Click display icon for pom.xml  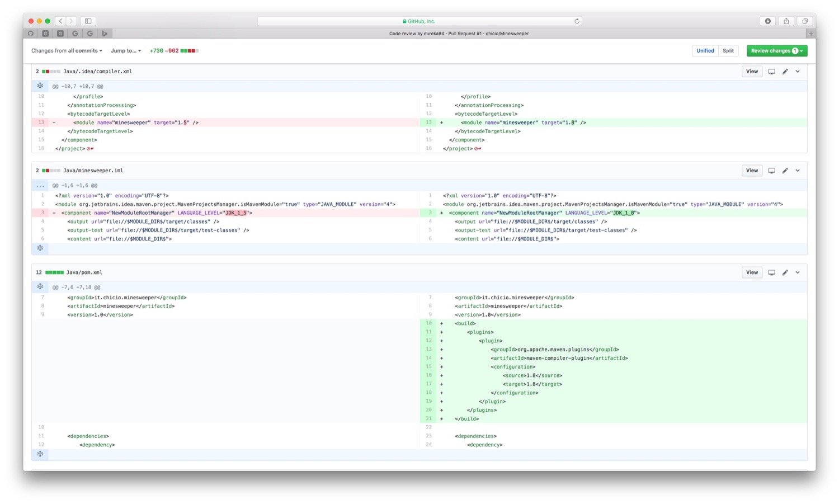pyautogui.click(x=771, y=272)
